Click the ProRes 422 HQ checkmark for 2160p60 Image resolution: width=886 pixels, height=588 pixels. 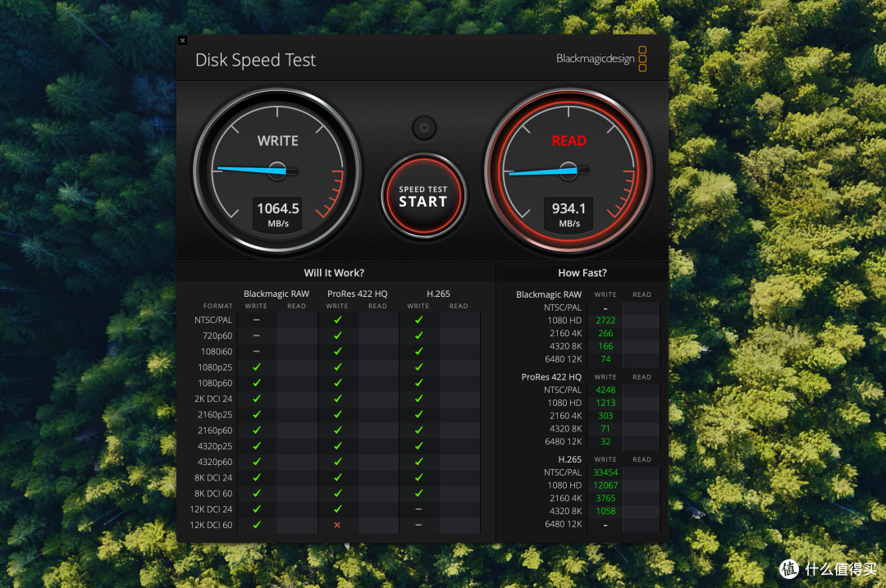(337, 431)
